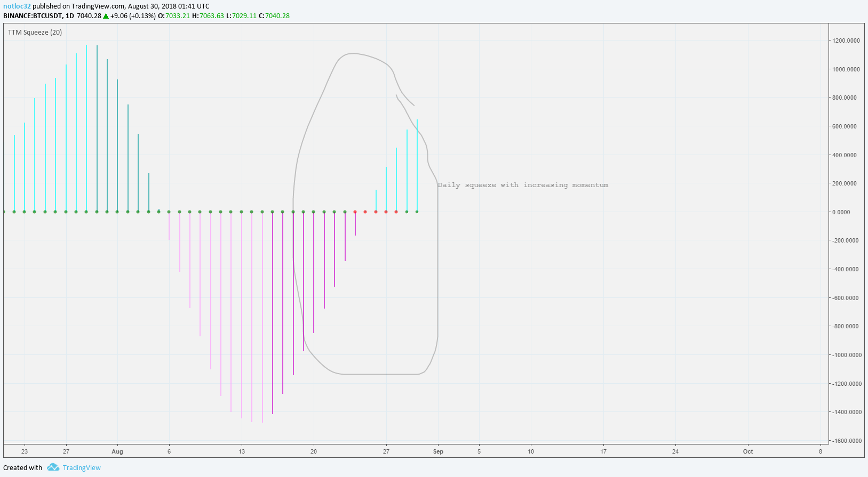
Task: Click the open price value O:7033.21
Action: 174,16
